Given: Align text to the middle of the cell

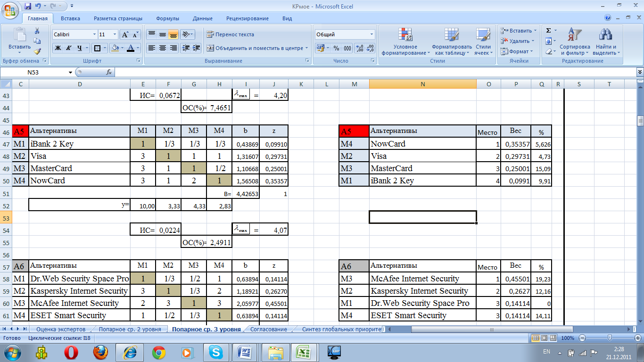Looking at the screenshot, I should (x=162, y=34).
